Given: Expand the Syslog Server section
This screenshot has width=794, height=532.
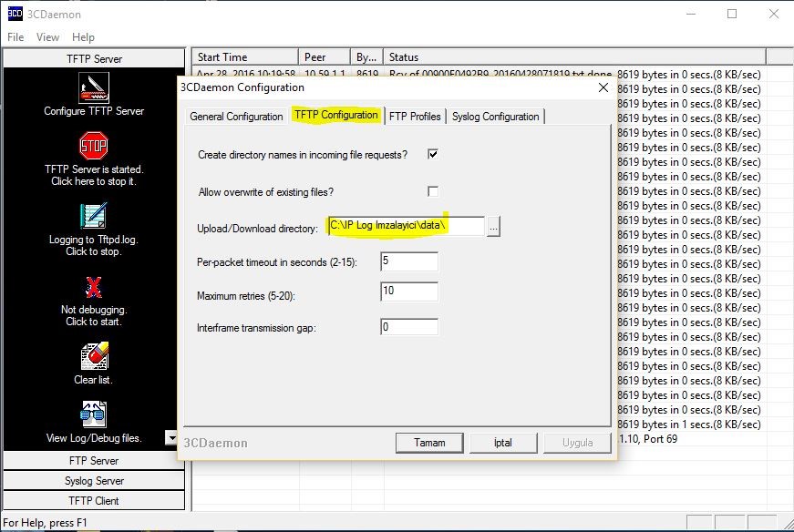Looking at the screenshot, I should (x=94, y=481).
